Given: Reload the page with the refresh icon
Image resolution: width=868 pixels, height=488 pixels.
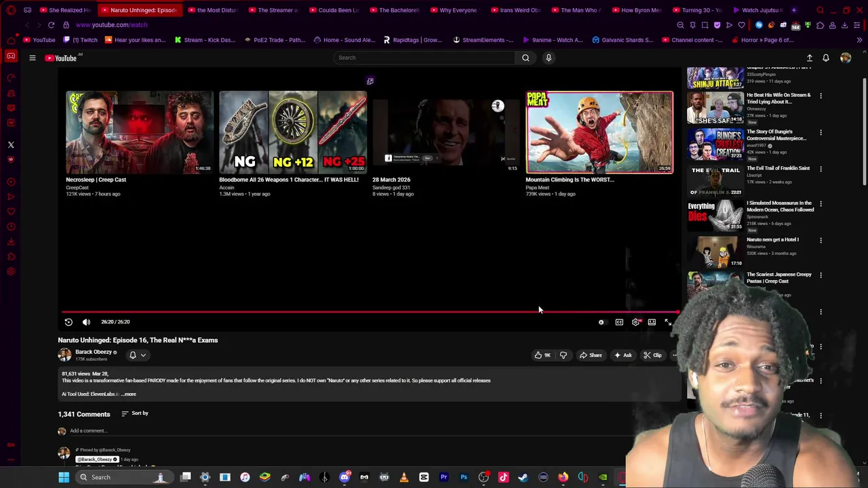Looking at the screenshot, I should [51, 25].
